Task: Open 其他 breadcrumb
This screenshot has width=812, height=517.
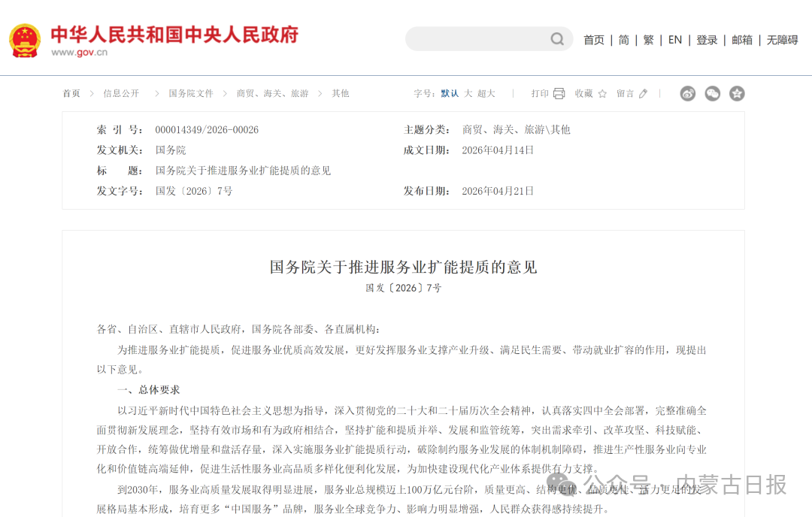Action: point(341,94)
